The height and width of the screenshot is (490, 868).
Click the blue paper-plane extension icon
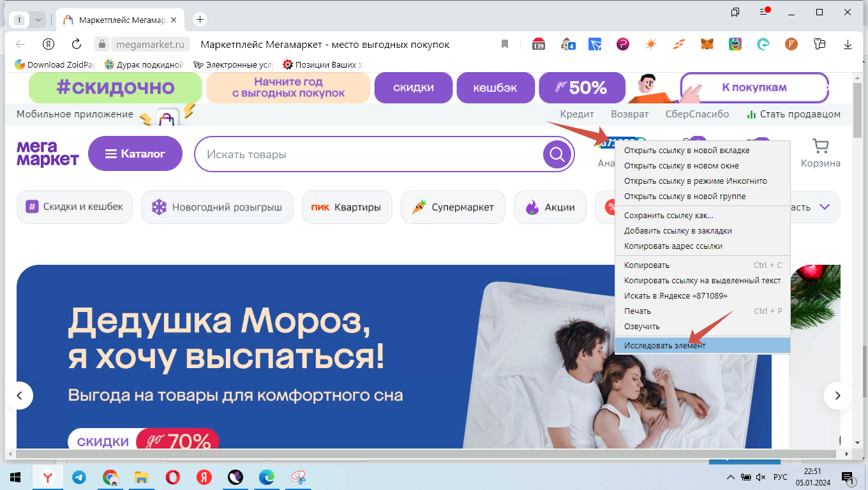point(595,44)
